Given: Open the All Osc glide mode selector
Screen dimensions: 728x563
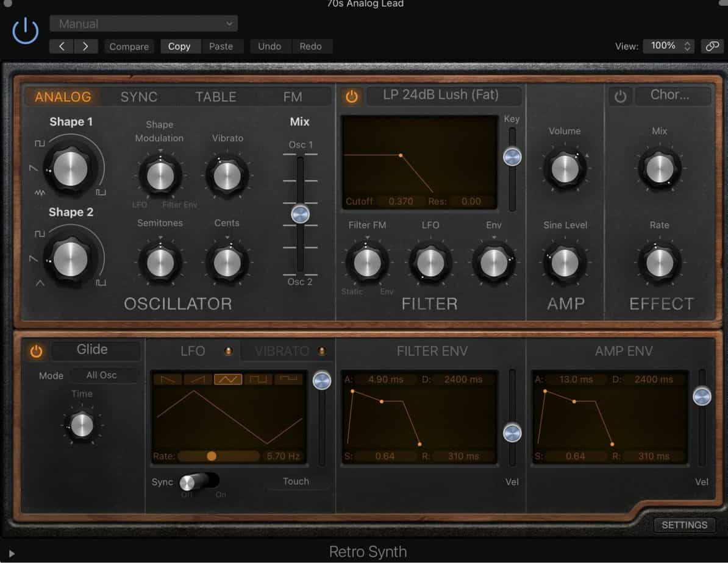Looking at the screenshot, I should pyautogui.click(x=104, y=375).
